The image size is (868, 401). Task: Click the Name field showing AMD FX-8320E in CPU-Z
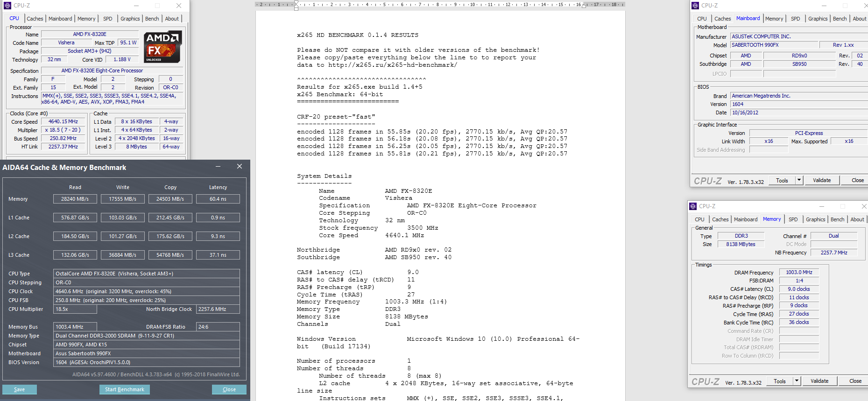tap(90, 34)
